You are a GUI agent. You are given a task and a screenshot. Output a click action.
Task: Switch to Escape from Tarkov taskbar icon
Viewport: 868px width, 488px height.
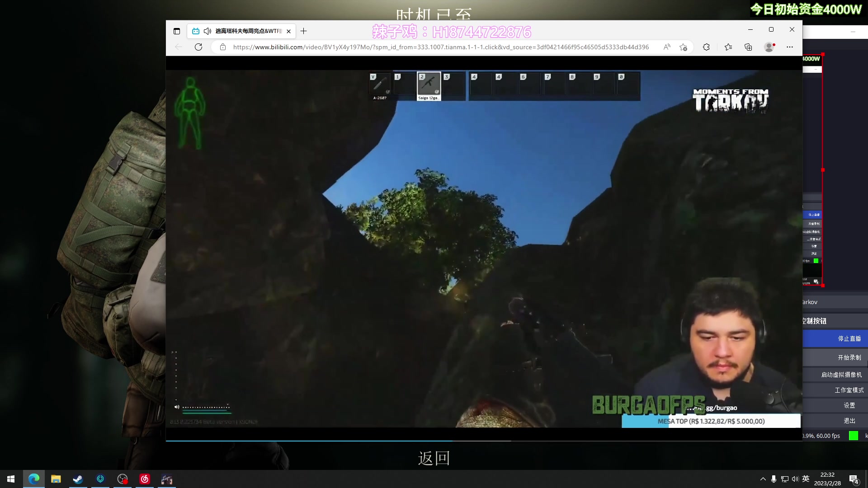pos(167,479)
